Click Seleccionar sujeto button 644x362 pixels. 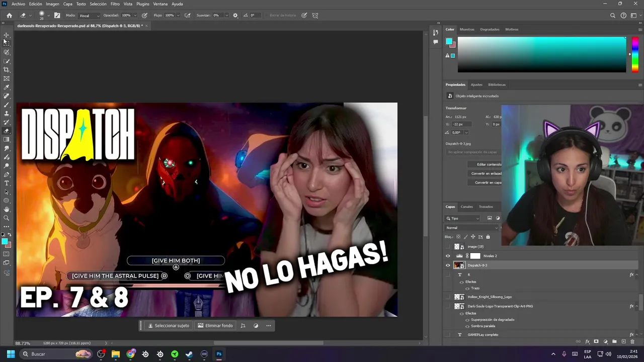coord(169,326)
